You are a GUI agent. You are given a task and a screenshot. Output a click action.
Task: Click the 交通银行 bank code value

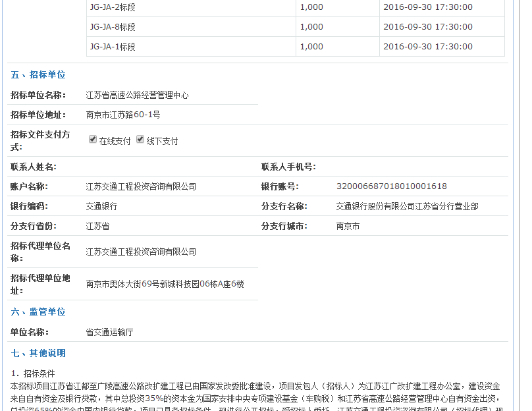(101, 207)
